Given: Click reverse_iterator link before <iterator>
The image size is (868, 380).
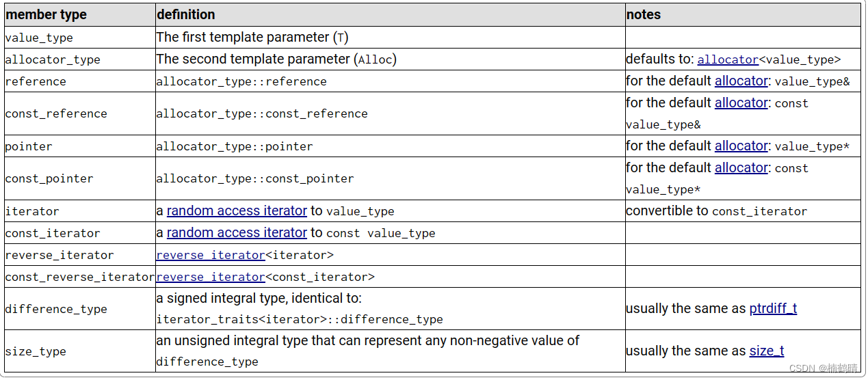Looking at the screenshot, I should point(211,256).
